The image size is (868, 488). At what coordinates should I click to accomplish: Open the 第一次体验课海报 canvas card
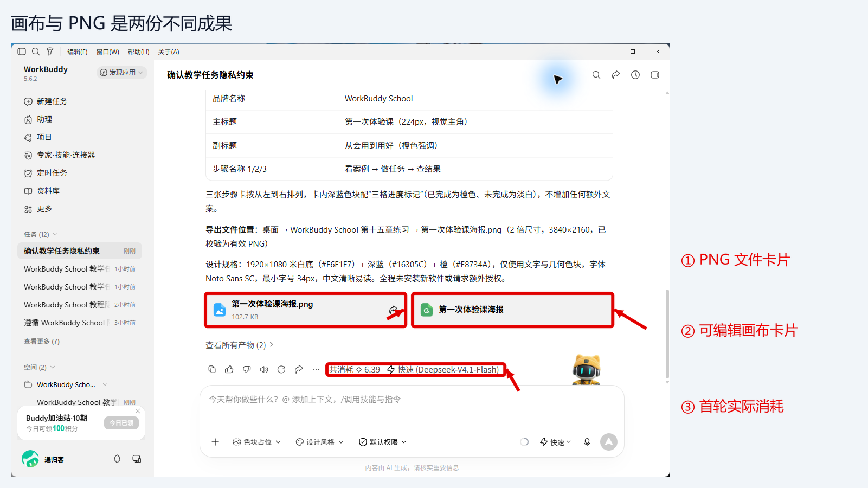pyautogui.click(x=512, y=310)
